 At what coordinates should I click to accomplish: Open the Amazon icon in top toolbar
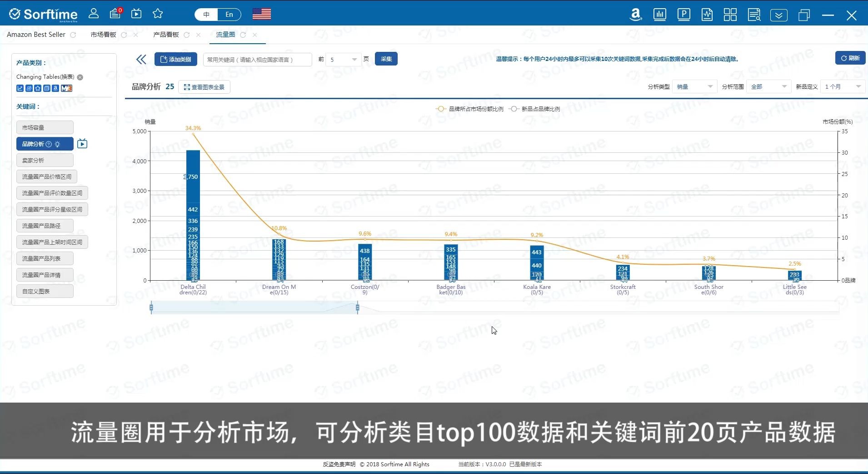pos(636,15)
